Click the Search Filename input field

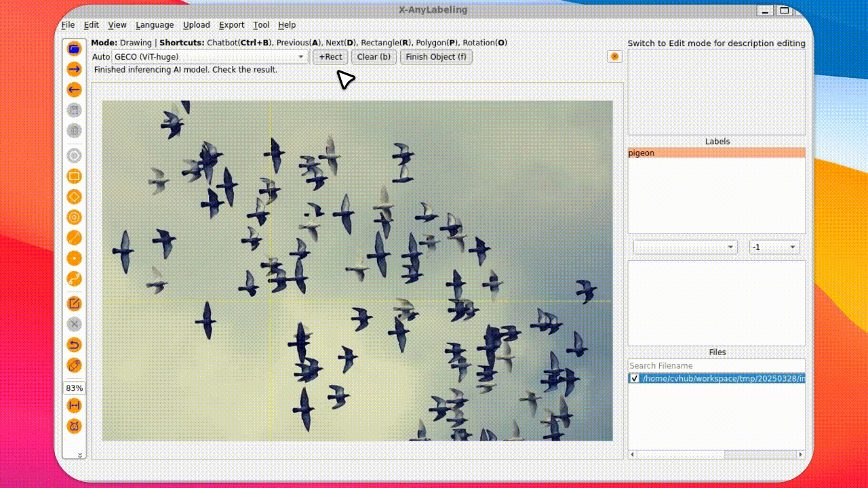pyautogui.click(x=716, y=365)
